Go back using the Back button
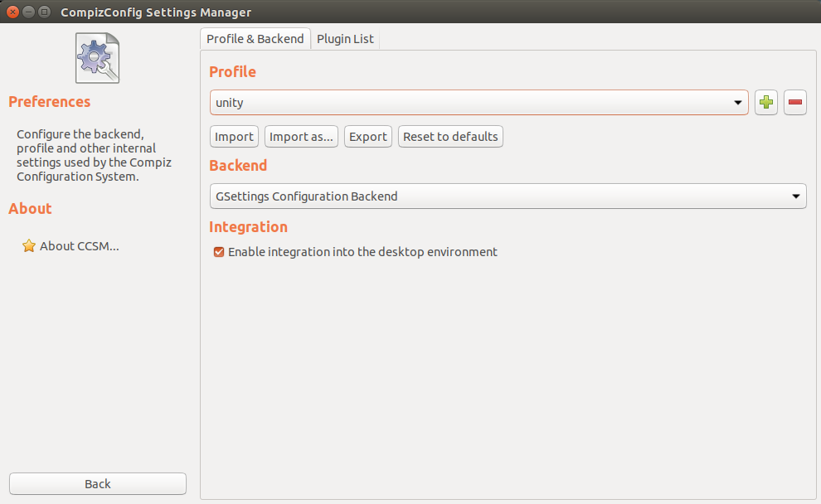821x504 pixels. click(98, 484)
